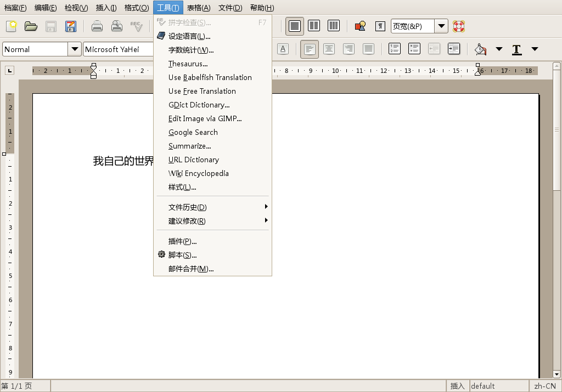Viewport: 562px width, 392px height.
Task: Click the bullet list icon
Action: [414, 49]
